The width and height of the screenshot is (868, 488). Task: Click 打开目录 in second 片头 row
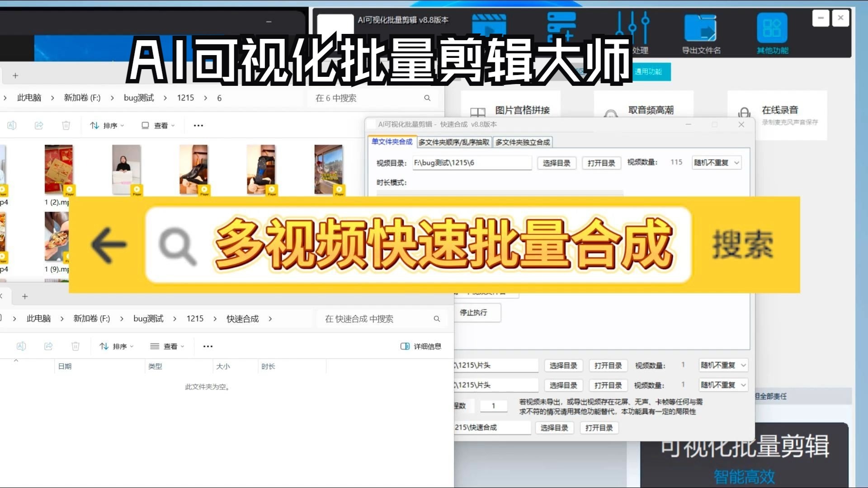coord(608,385)
